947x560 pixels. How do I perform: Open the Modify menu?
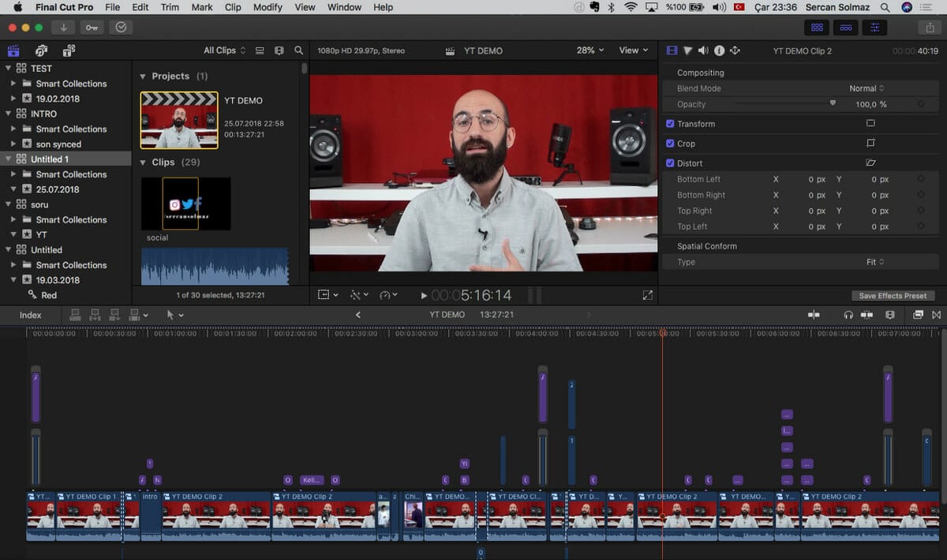click(268, 7)
